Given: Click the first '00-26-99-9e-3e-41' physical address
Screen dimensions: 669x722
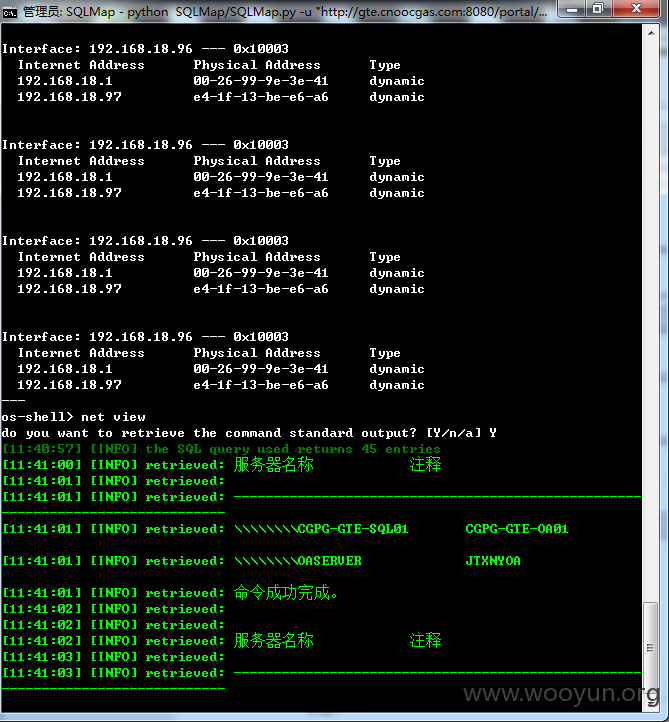Looking at the screenshot, I should tap(261, 81).
